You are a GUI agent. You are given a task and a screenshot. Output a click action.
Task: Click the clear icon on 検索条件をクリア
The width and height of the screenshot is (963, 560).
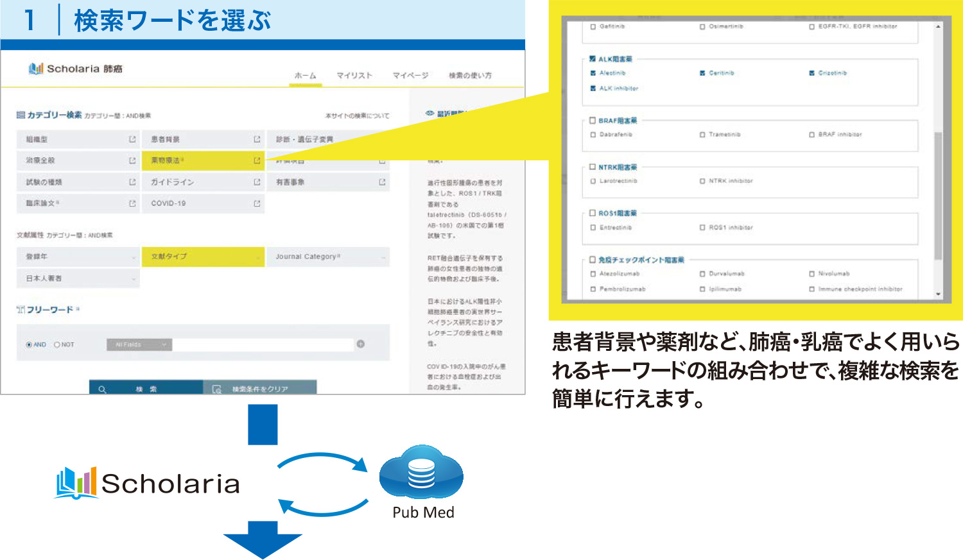click(x=217, y=389)
